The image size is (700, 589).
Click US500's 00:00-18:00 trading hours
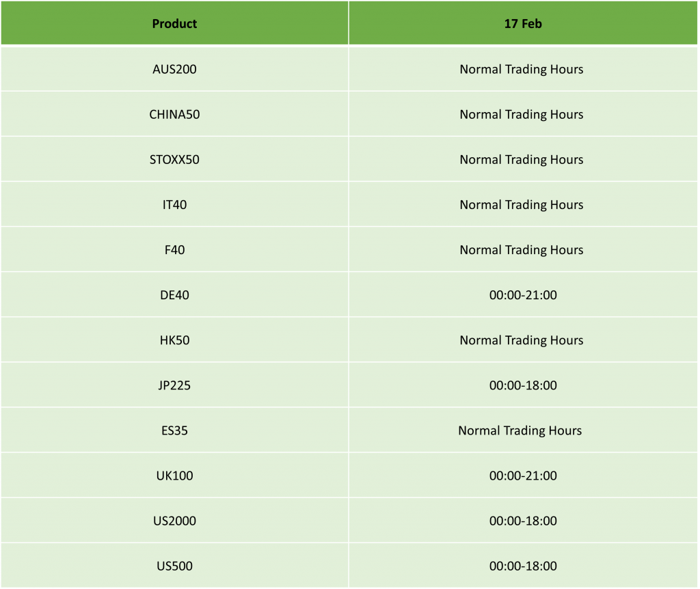[523, 566]
